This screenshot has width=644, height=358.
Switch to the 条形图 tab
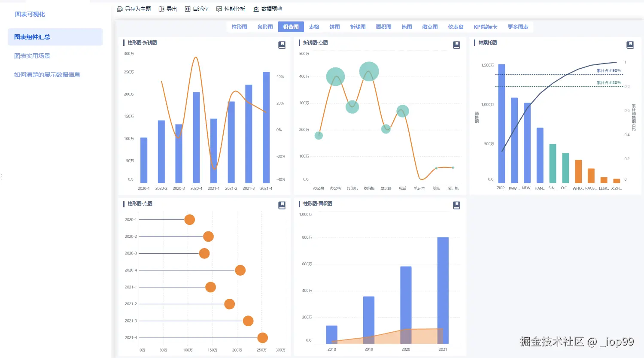tap(265, 27)
